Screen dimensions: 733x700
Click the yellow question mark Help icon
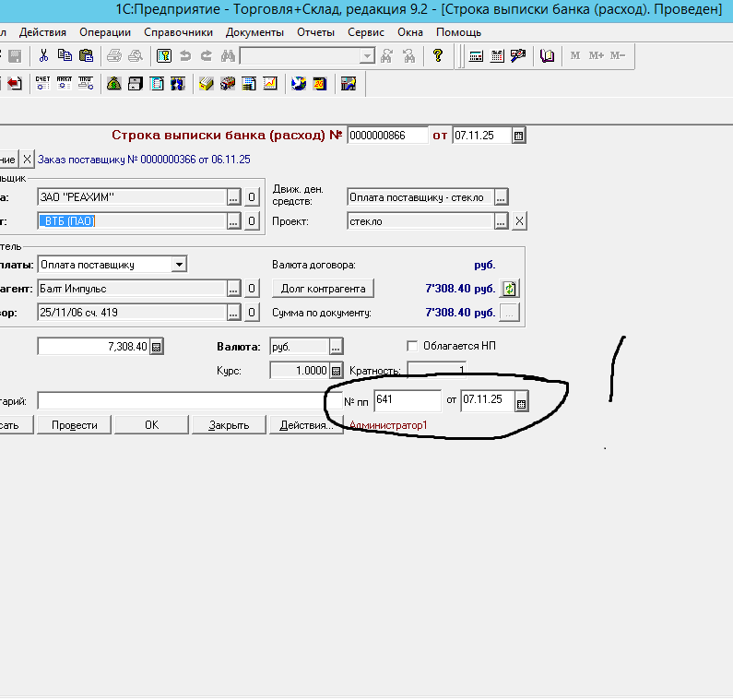(438, 55)
